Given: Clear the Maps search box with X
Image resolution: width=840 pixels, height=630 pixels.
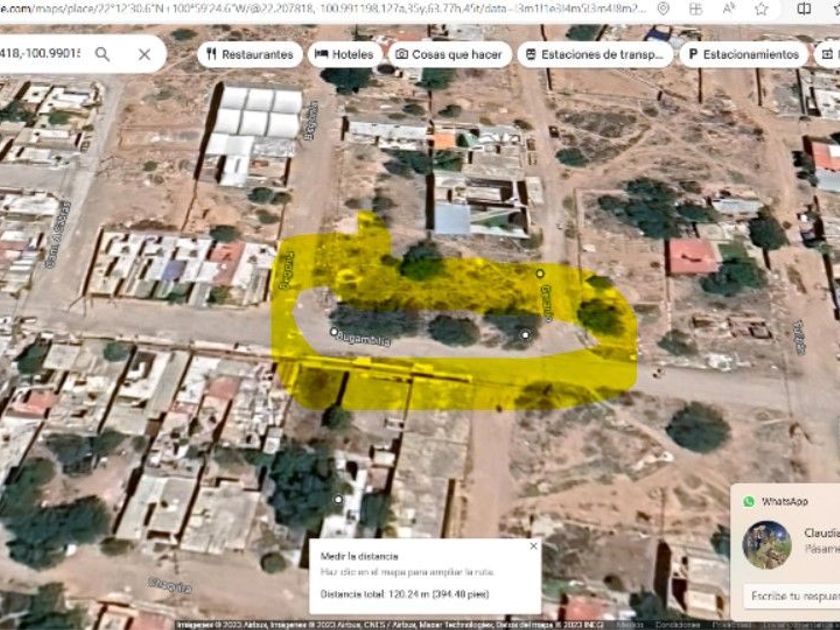Looking at the screenshot, I should coord(145,54).
